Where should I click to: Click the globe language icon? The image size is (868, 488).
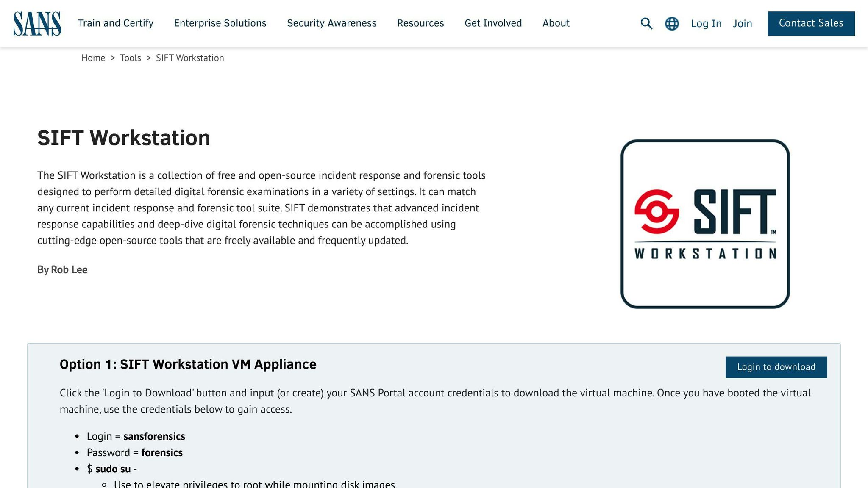[x=672, y=24]
